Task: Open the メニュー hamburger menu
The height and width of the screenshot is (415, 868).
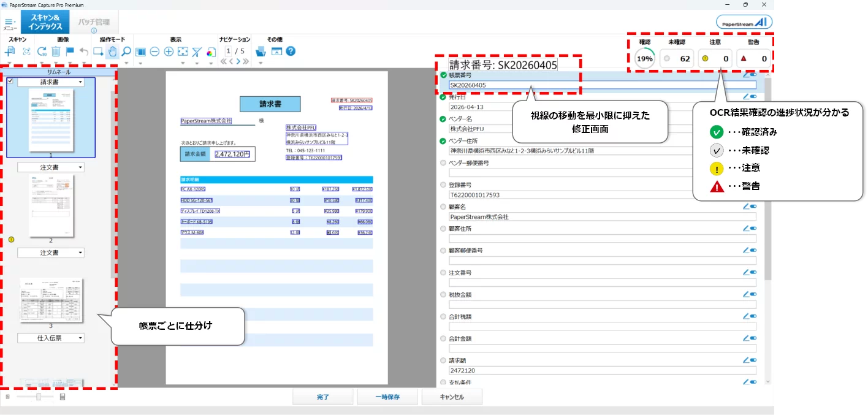Action: [10, 23]
